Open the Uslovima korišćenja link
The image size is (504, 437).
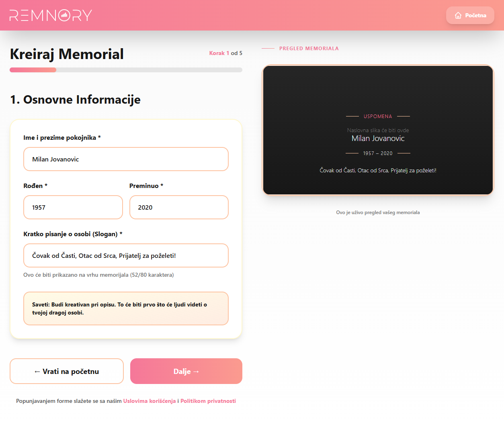[x=149, y=401]
